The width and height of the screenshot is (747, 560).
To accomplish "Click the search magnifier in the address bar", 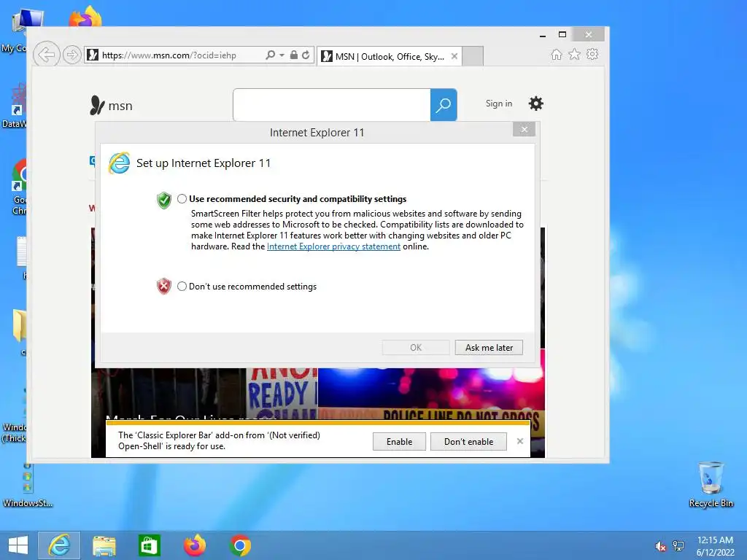I will point(270,55).
